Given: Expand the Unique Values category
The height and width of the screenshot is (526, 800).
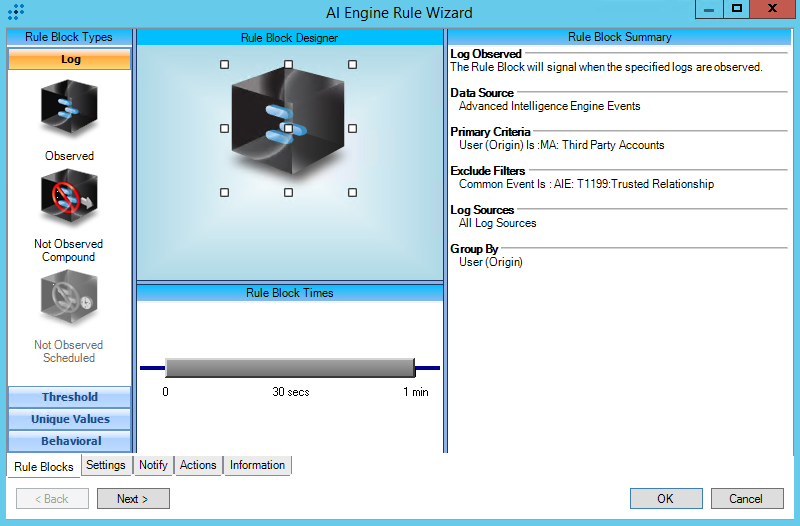Looking at the screenshot, I should (69, 419).
